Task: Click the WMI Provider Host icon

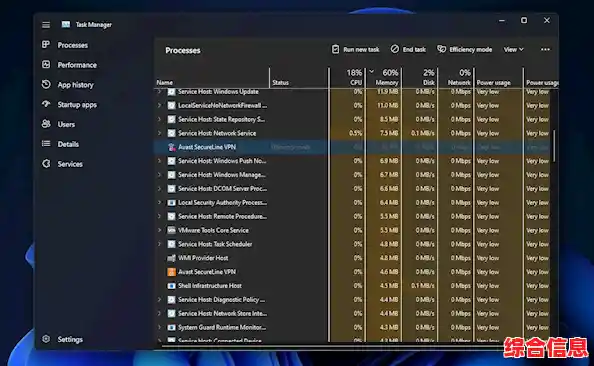Action: [x=172, y=258]
